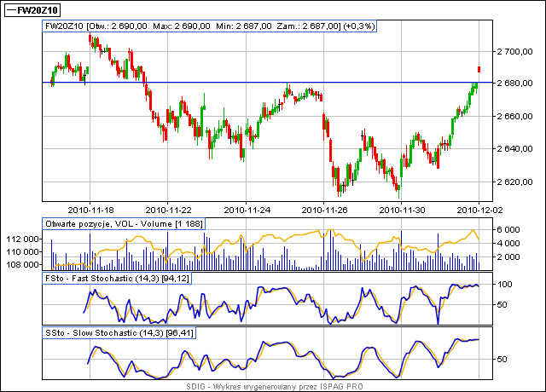Click the 108 000 open interest label

point(22,265)
